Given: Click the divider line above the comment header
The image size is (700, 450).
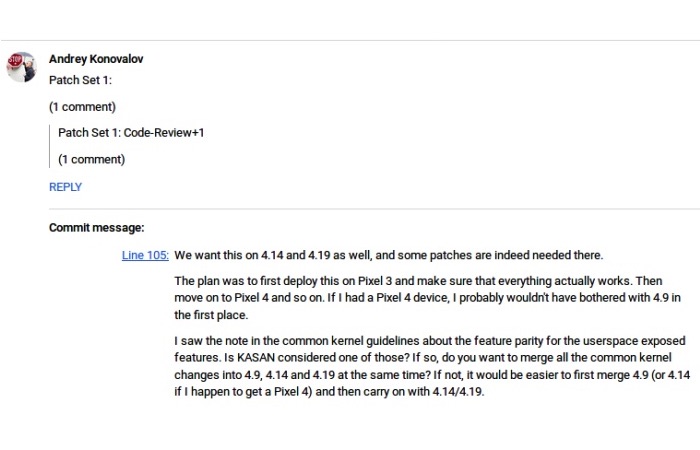Looking at the screenshot, I should point(350,41).
